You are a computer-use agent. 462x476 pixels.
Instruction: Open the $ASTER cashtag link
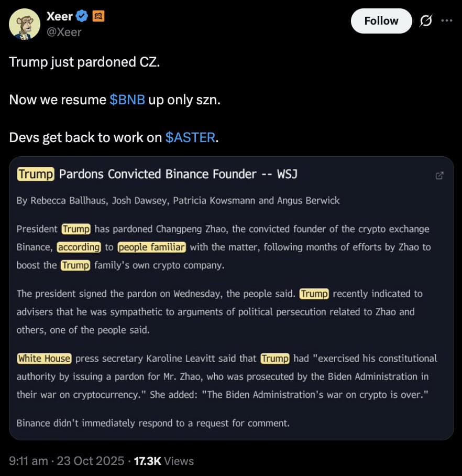[190, 137]
